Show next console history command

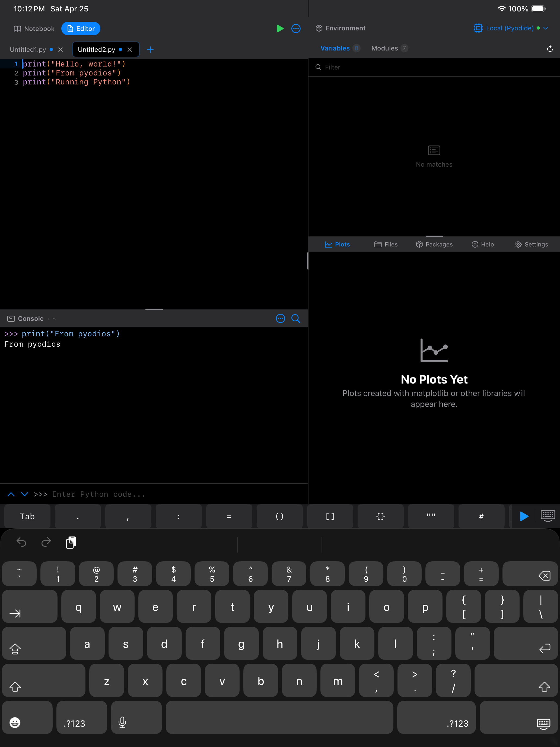pos(24,494)
